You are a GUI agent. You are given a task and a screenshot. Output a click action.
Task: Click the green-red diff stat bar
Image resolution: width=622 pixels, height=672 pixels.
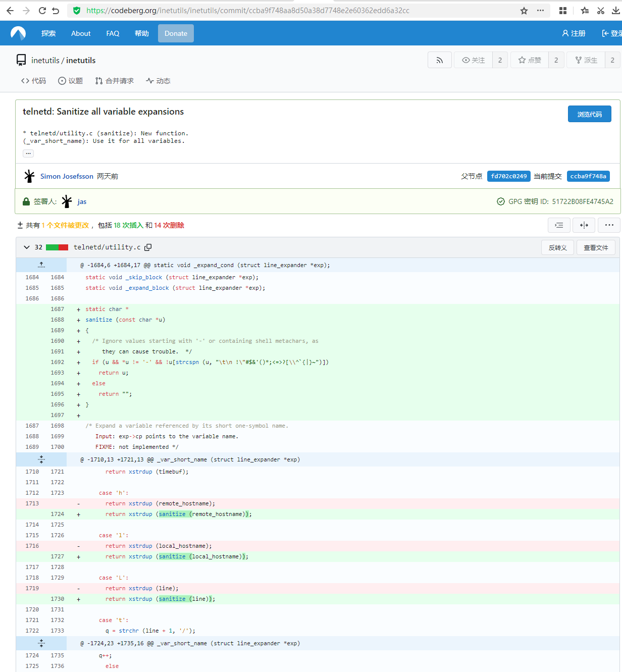(57, 247)
